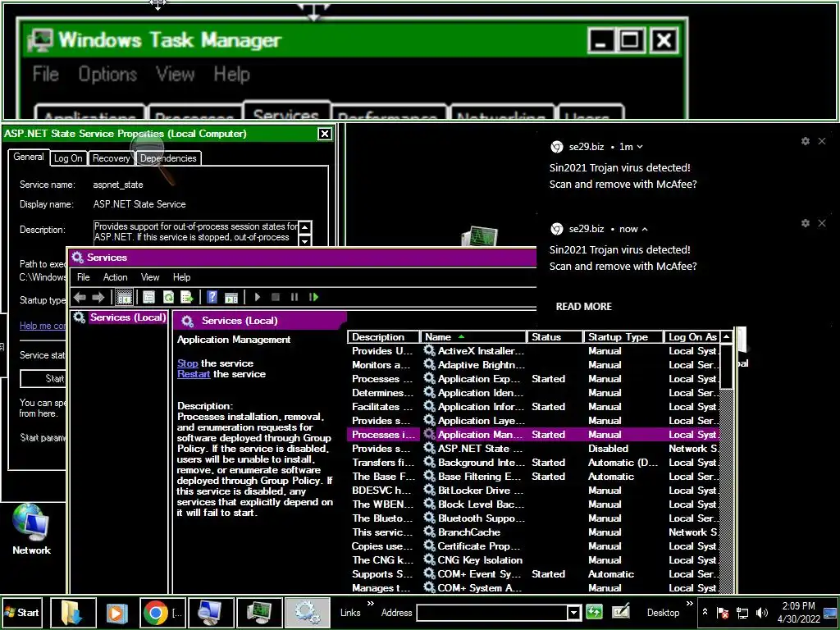This screenshot has height=630, width=840.
Task: Click the Forward arrow in Services toolbar
Action: pyautogui.click(x=98, y=297)
